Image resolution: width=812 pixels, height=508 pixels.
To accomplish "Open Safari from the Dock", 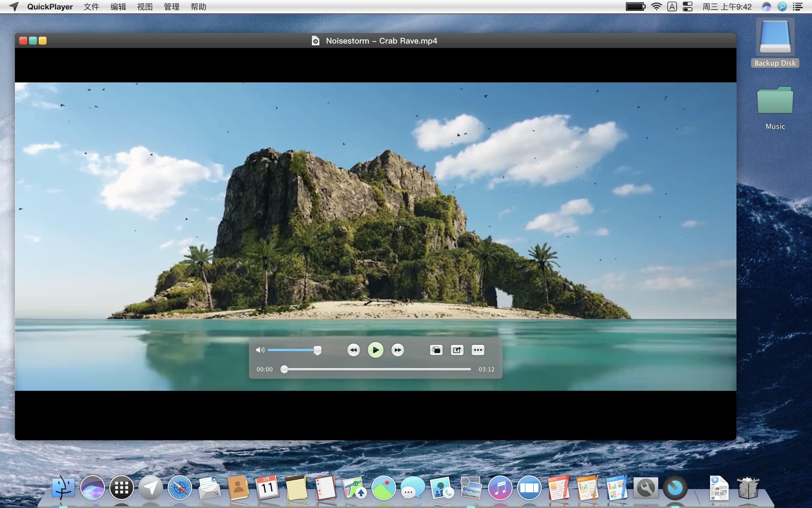I will 180,487.
